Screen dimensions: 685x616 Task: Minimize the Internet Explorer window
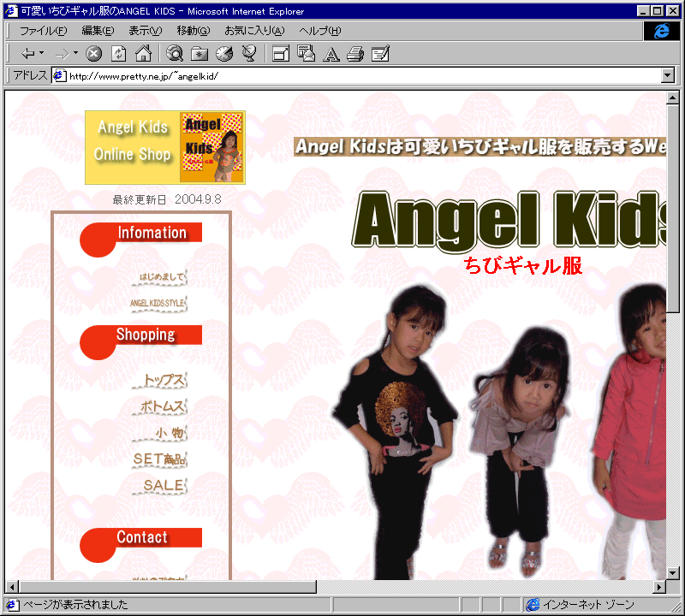643,11
